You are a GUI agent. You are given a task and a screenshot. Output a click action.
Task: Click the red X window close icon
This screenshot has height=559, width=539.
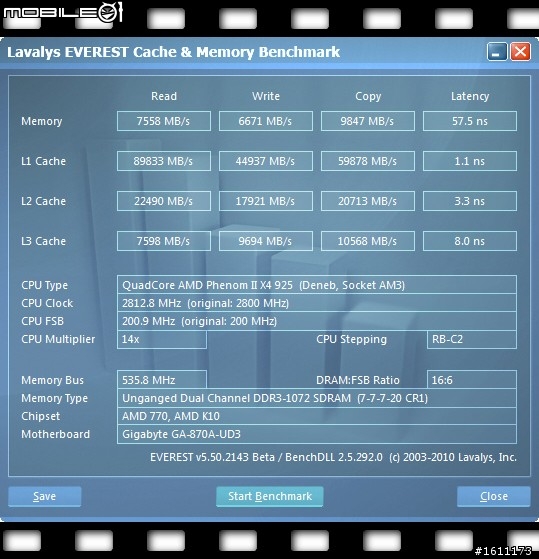click(520, 52)
